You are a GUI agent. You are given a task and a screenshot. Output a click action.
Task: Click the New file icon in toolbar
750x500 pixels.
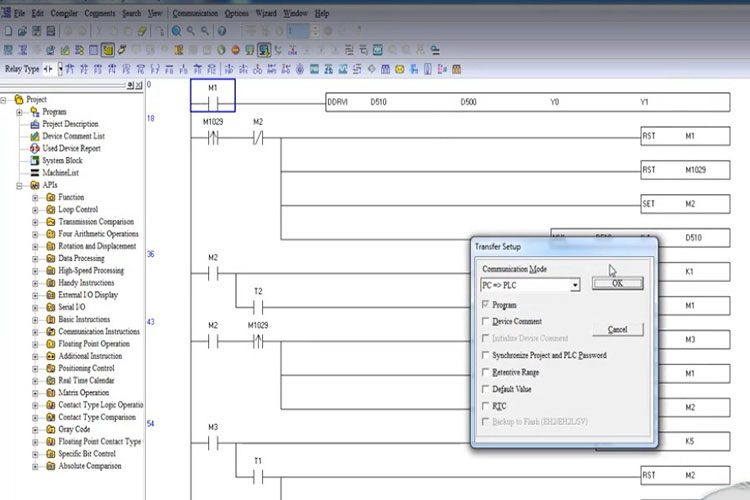click(8, 31)
